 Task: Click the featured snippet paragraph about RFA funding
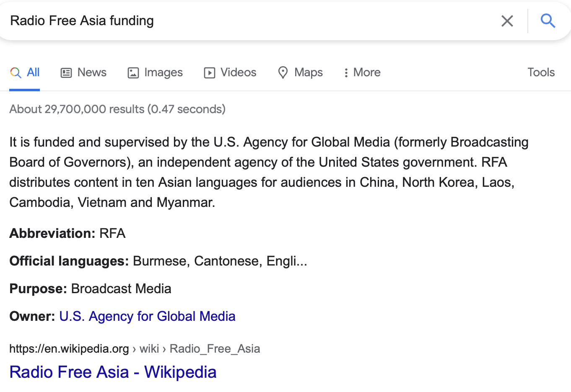tap(268, 172)
